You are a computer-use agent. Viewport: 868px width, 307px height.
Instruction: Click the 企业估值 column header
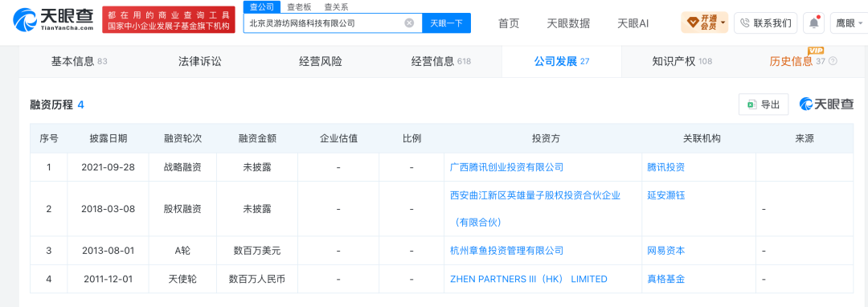click(x=338, y=139)
